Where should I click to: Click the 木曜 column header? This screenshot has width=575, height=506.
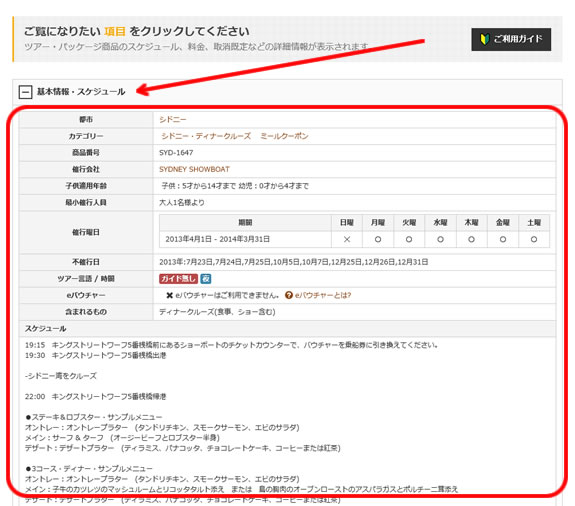(471, 223)
